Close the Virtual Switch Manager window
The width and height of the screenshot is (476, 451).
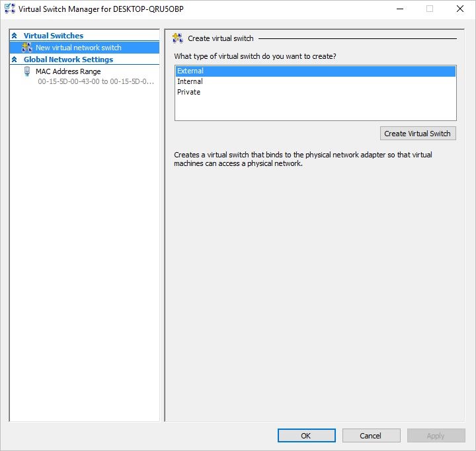tap(460, 9)
